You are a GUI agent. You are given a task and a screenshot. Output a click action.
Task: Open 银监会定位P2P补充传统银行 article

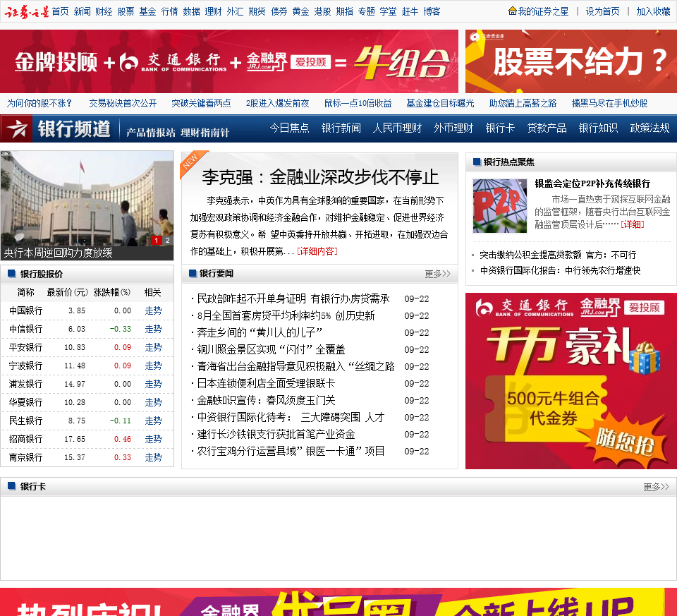tap(592, 183)
